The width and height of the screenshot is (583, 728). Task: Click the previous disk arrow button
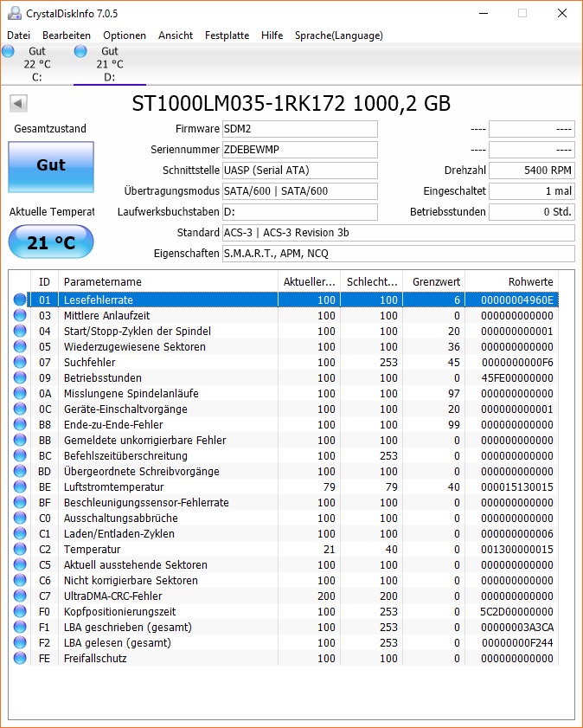[18, 103]
